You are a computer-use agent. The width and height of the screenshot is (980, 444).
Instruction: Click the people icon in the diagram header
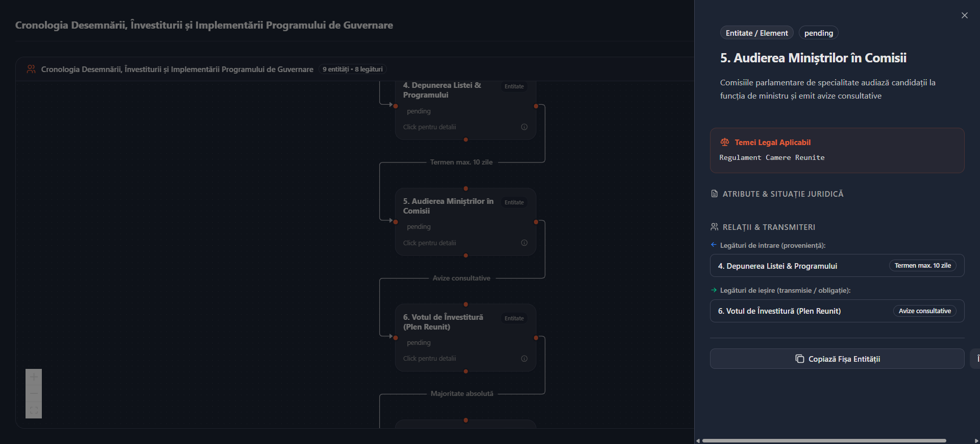(x=31, y=69)
